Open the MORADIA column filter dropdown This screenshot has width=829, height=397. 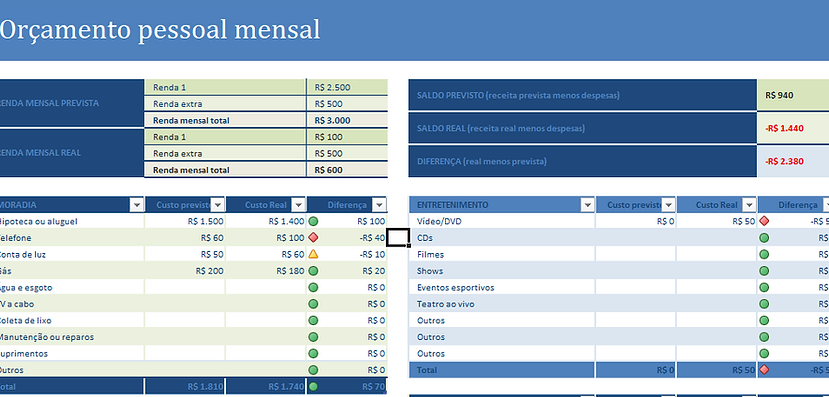137,205
